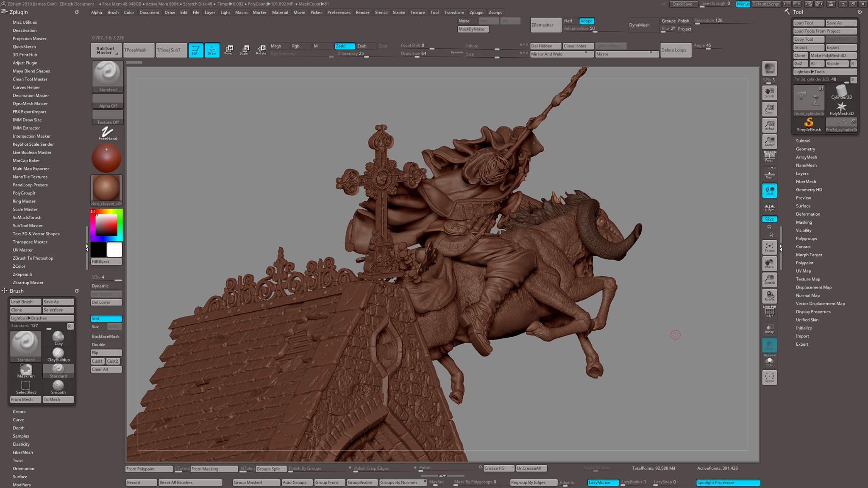Click the Xpose icon
Image resolution: width=868 pixels, height=488 pixels.
pyautogui.click(x=769, y=377)
